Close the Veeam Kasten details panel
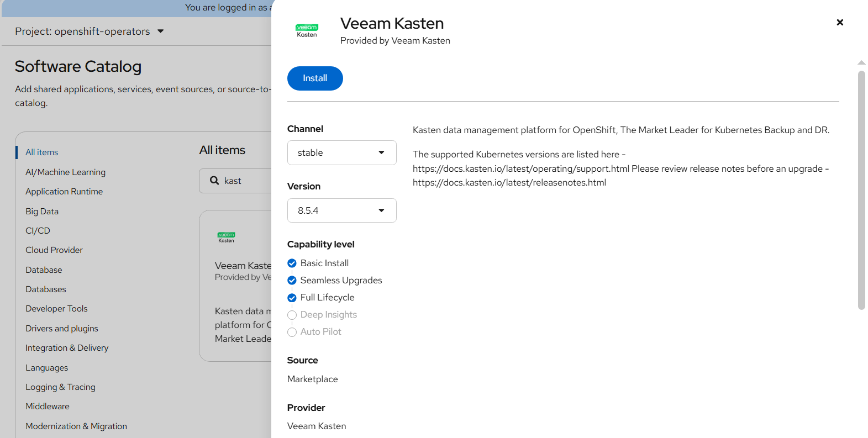Screen dimensions: 868x438 tap(839, 23)
